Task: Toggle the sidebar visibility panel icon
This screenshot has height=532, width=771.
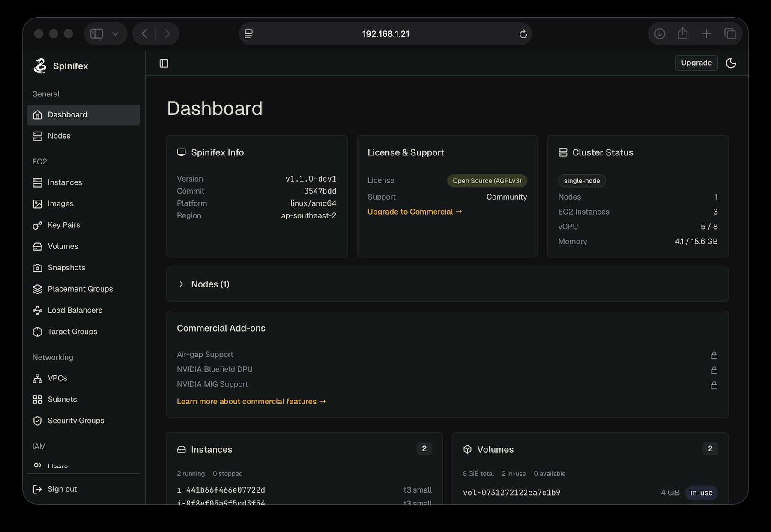Action: click(164, 63)
